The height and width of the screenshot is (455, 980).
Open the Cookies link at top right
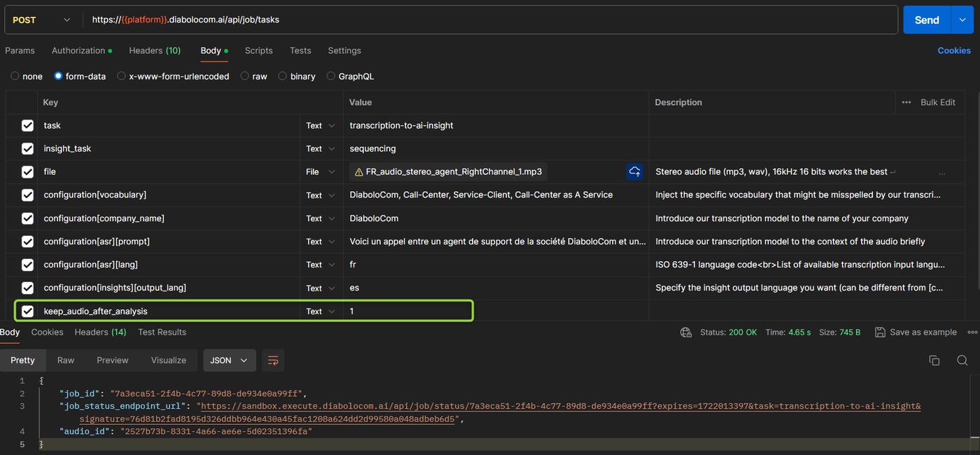click(953, 50)
